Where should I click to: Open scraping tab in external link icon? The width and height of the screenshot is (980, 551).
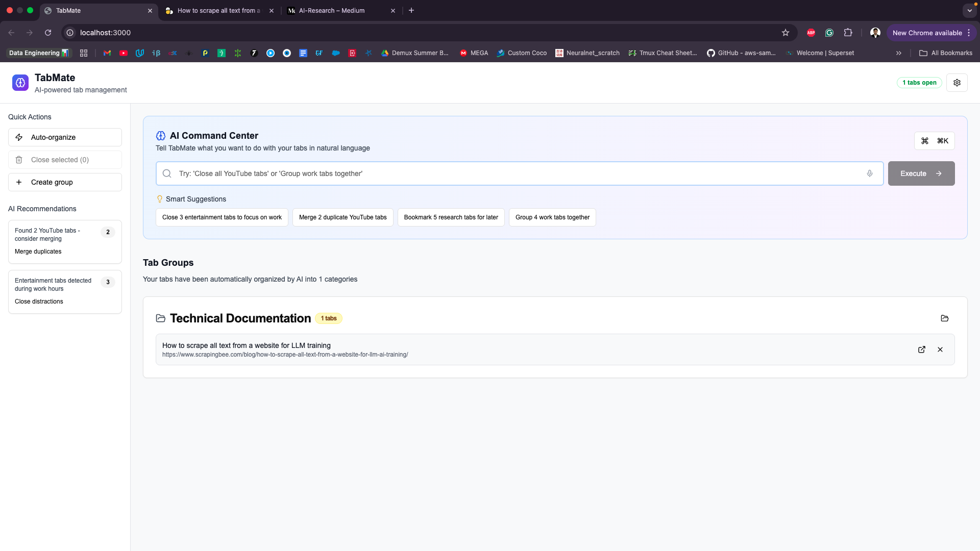point(922,349)
